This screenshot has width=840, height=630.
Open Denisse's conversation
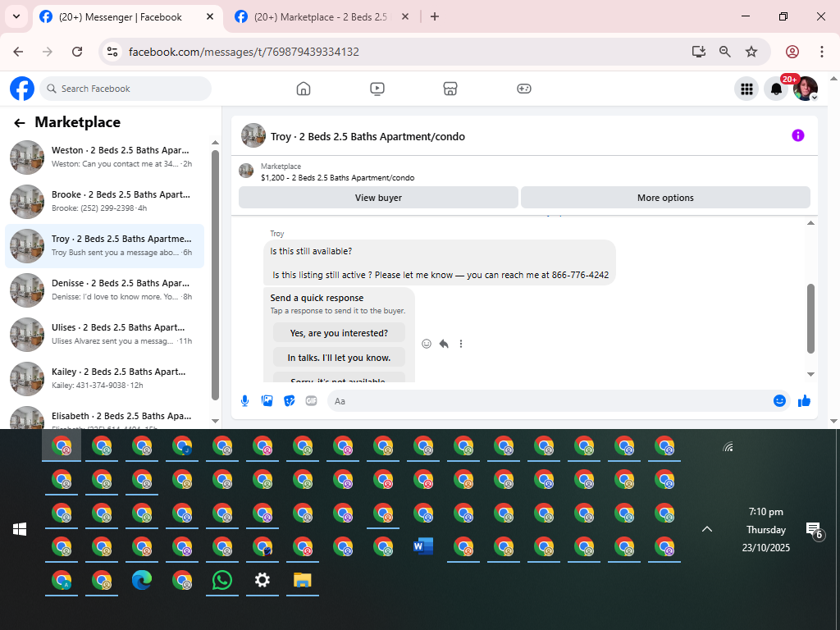coord(105,290)
